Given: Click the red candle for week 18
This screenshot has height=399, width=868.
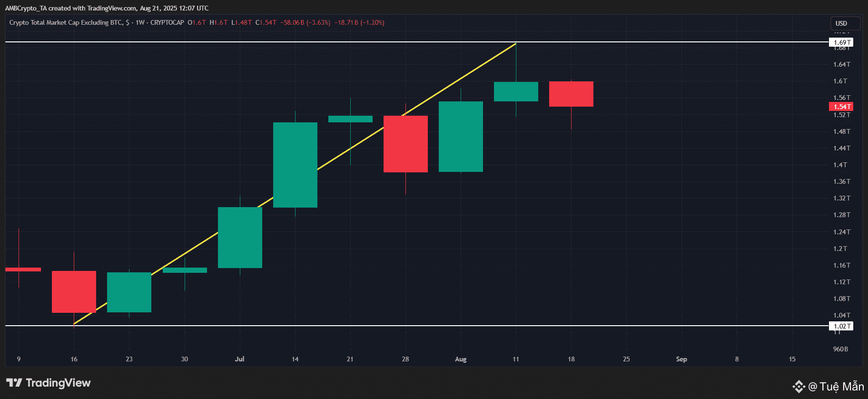Looking at the screenshot, I should (571, 94).
